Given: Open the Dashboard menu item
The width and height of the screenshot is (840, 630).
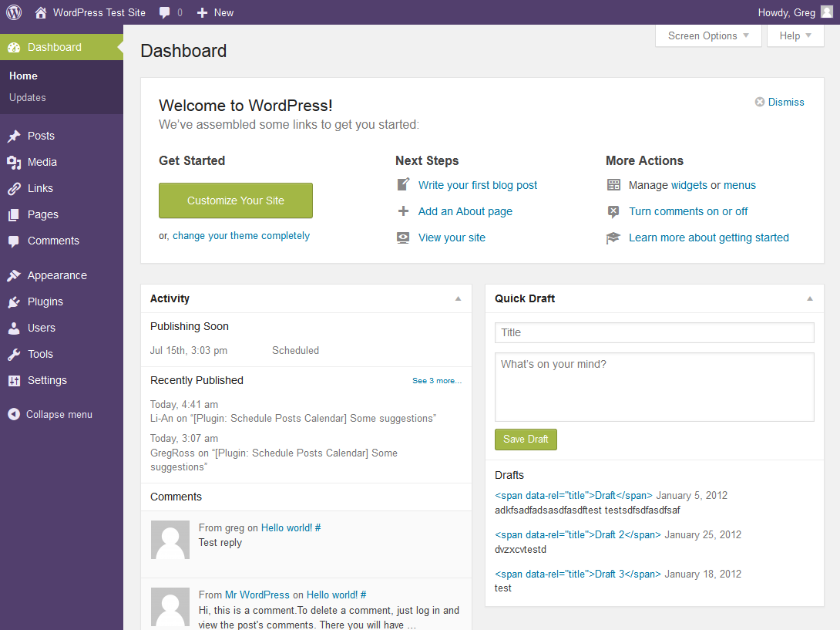Looking at the screenshot, I should tap(62, 47).
